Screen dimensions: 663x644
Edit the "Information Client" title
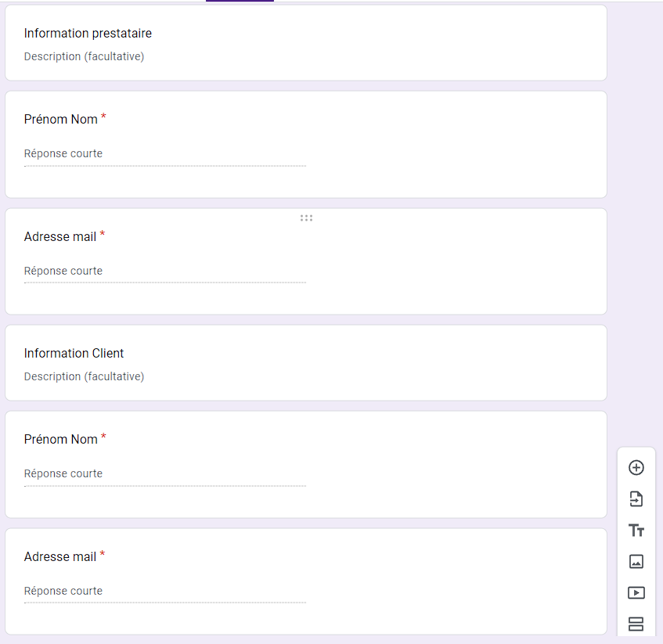[x=74, y=354]
